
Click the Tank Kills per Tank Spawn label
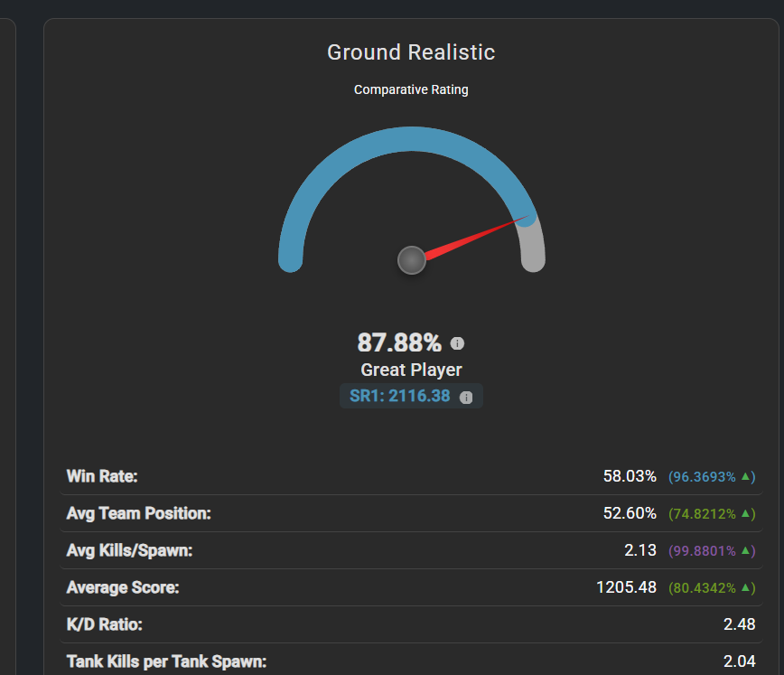(x=166, y=661)
